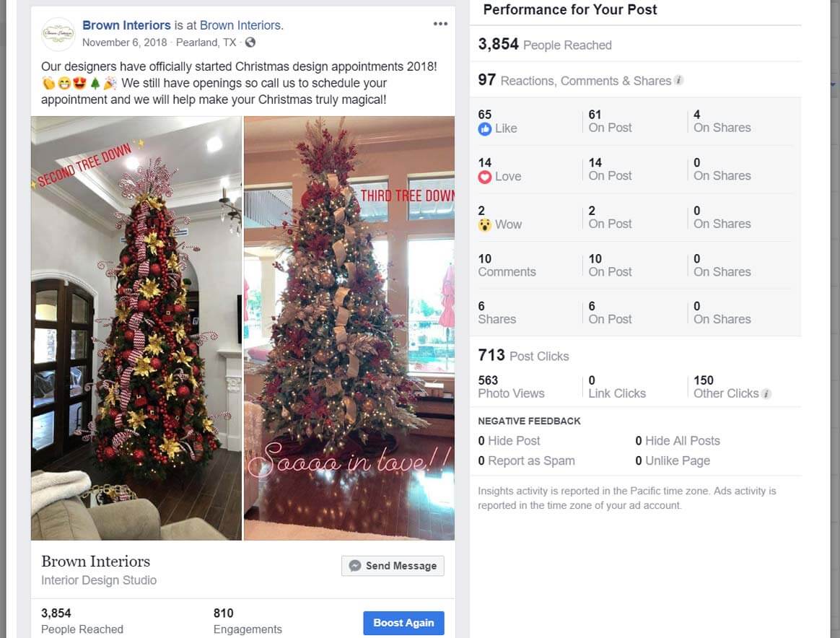Open the three-dot post options menu
The image size is (840, 638).
(x=440, y=24)
